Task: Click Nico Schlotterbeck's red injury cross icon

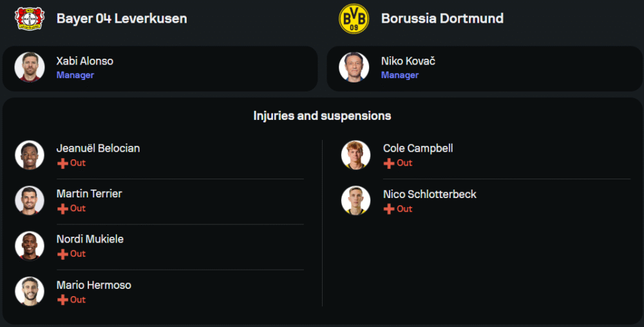Action: coord(389,209)
